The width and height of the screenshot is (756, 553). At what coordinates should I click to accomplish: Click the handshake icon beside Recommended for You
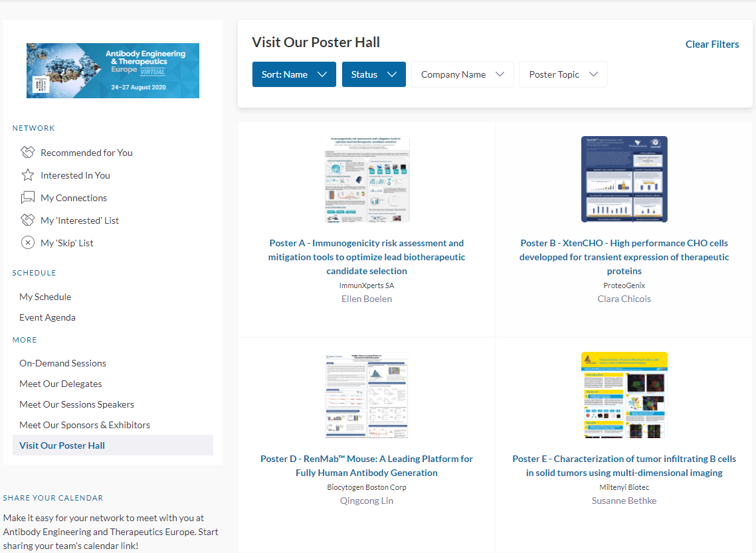point(27,153)
